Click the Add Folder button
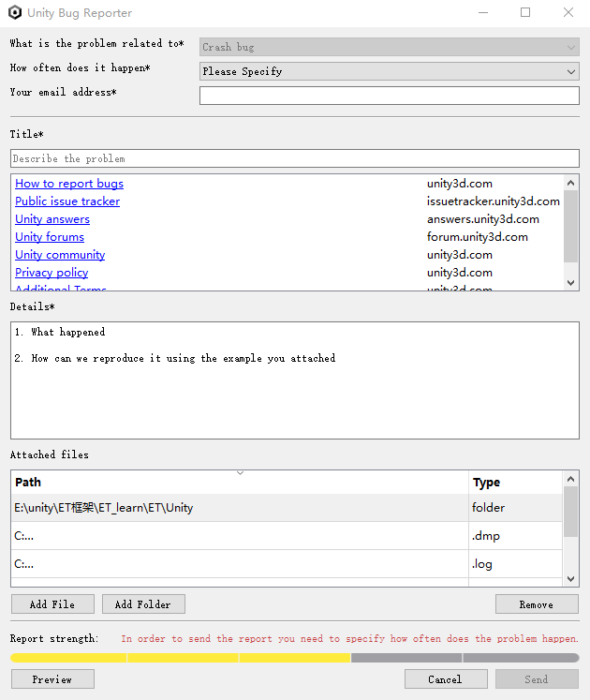The width and height of the screenshot is (590, 700). (x=143, y=604)
